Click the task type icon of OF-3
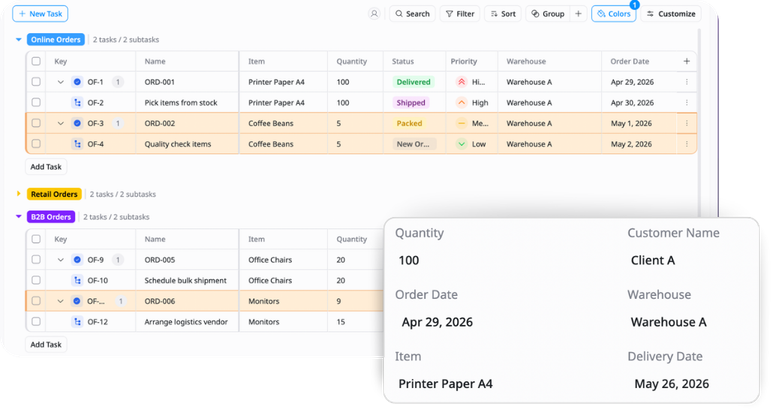The height and width of the screenshot is (413, 773). 77,123
